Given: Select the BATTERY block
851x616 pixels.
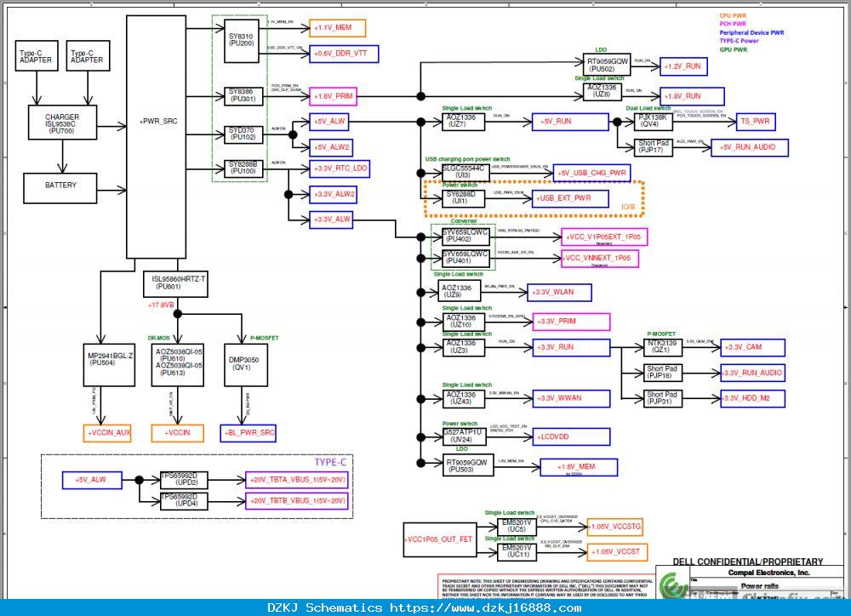Looking at the screenshot, I should [60, 188].
